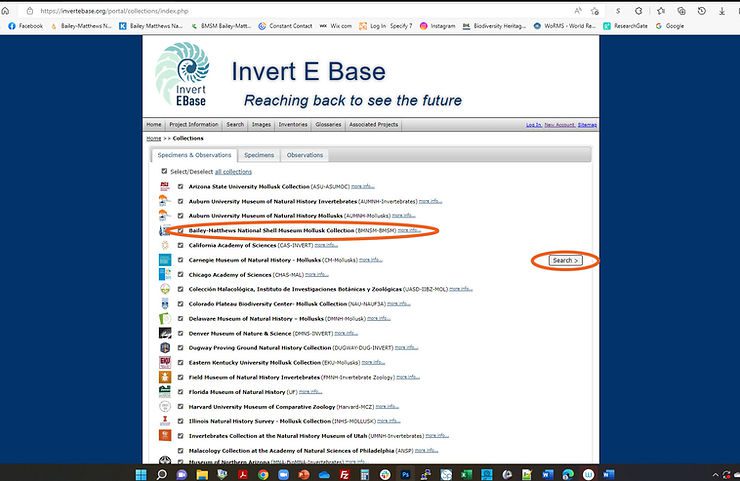Click the browser home icon

(x=5, y=10)
